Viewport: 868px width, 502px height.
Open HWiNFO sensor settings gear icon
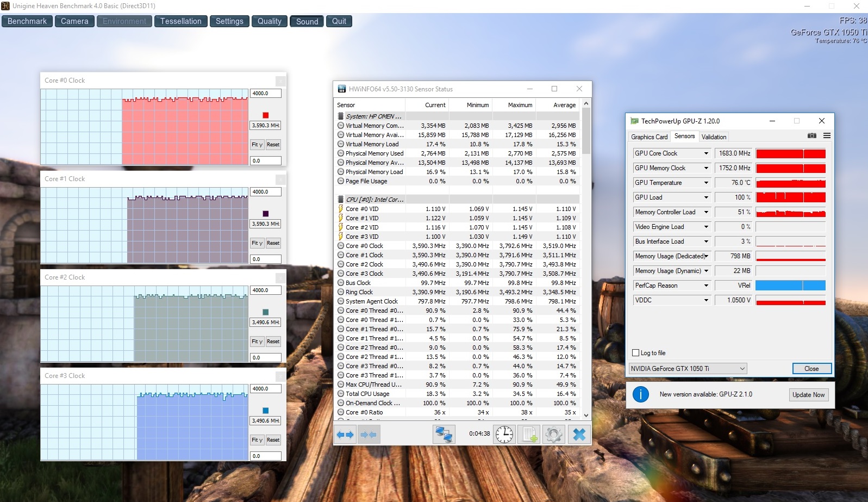pos(554,435)
